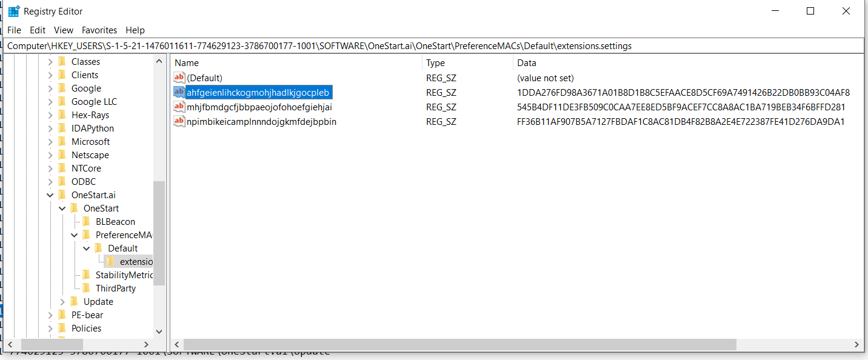
Task: Click the Registry Editor app icon in title bar
Action: pyautogui.click(x=13, y=12)
